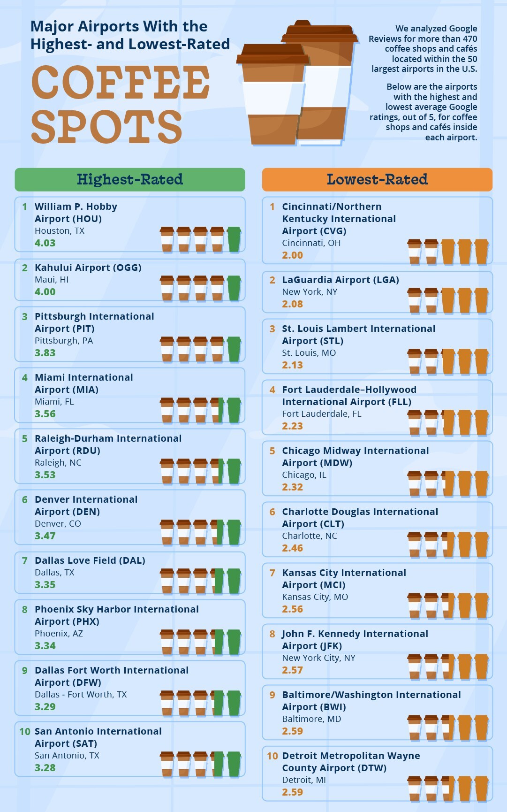Select the Highest-Rated header banner
This screenshot has height=812, width=507.
(130, 179)
